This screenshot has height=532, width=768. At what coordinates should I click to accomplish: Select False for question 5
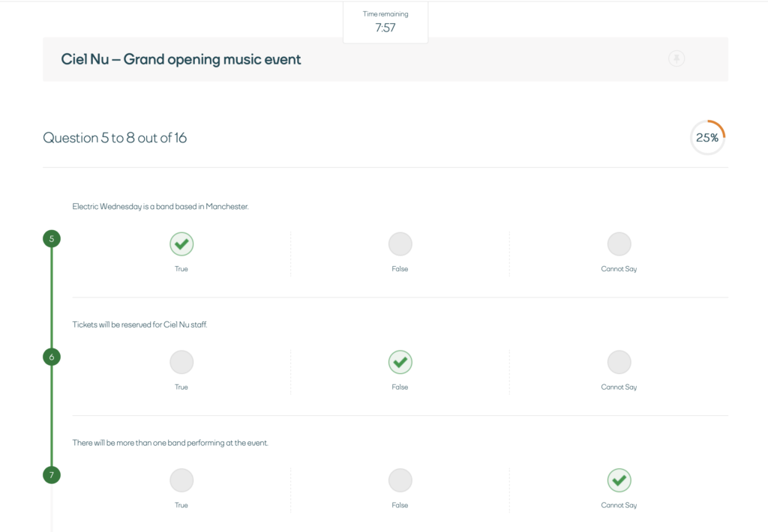[400, 244]
